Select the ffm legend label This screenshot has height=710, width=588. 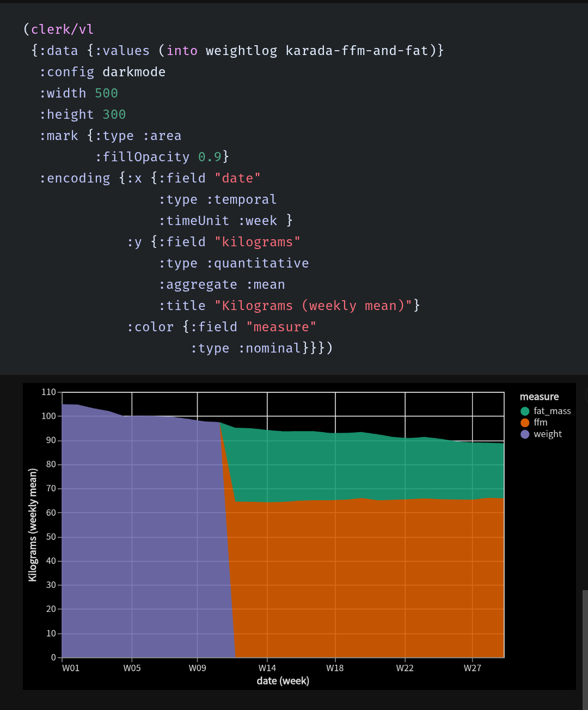(x=541, y=423)
